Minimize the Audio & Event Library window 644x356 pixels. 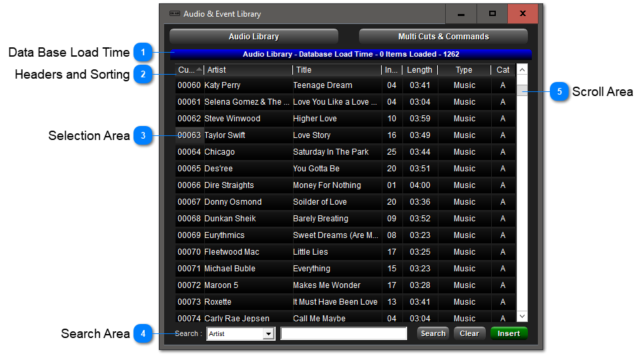[461, 14]
